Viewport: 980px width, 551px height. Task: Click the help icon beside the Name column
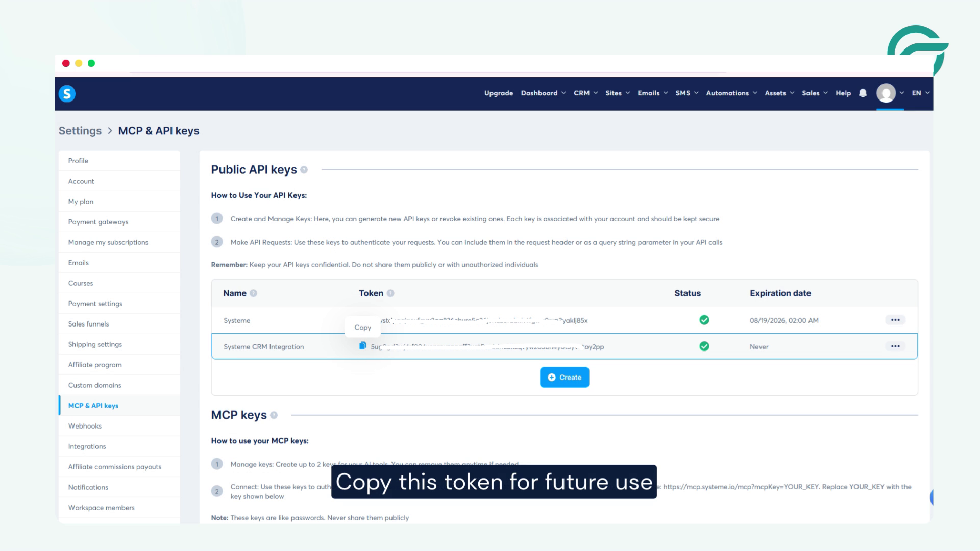254,293
